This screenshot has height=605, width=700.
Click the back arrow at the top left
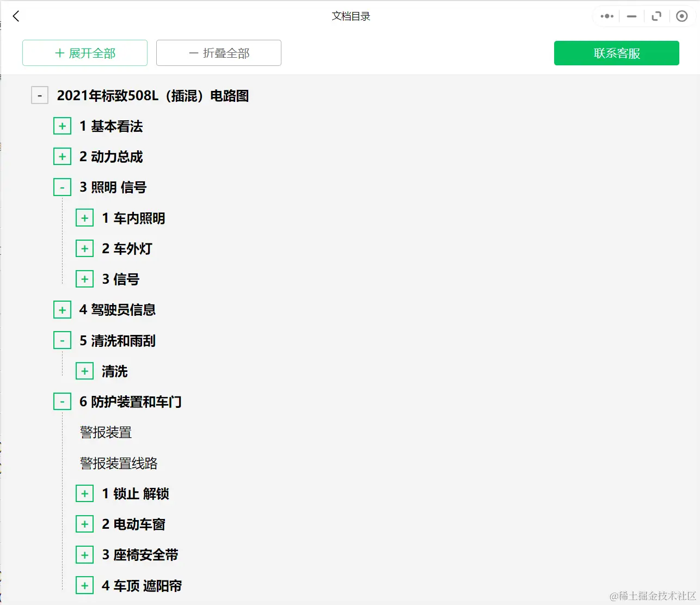[x=16, y=16]
